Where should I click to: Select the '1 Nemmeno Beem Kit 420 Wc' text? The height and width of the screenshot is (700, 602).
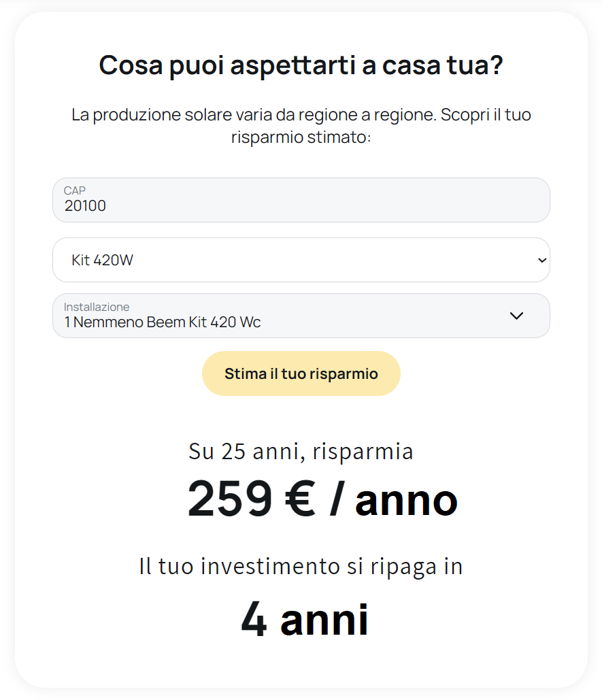(163, 322)
